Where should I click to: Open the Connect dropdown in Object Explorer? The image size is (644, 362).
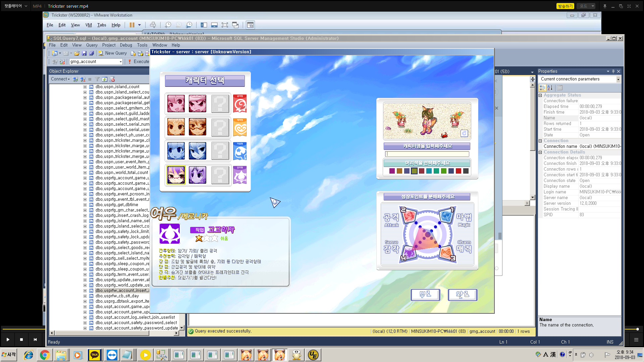tap(60, 79)
